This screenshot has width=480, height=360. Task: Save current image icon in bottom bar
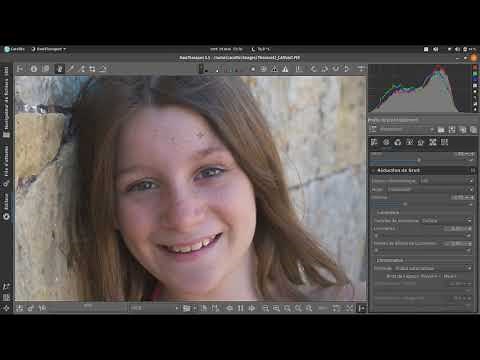[x=20, y=308]
